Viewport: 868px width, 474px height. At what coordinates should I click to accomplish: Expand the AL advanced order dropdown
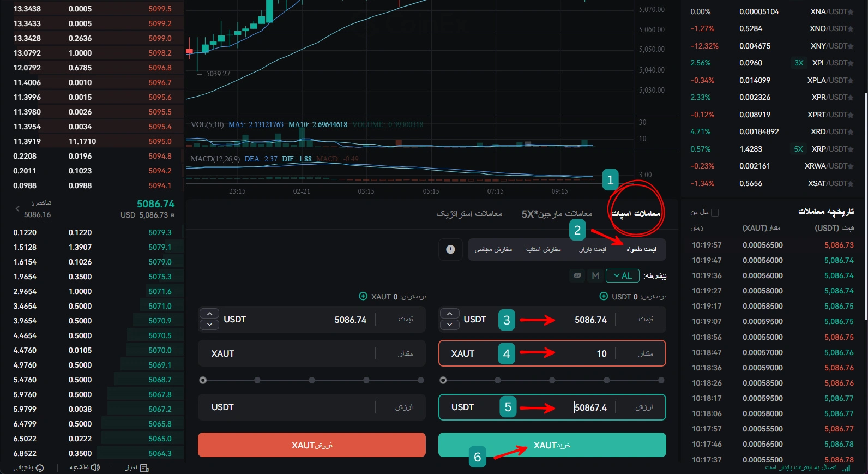623,275
